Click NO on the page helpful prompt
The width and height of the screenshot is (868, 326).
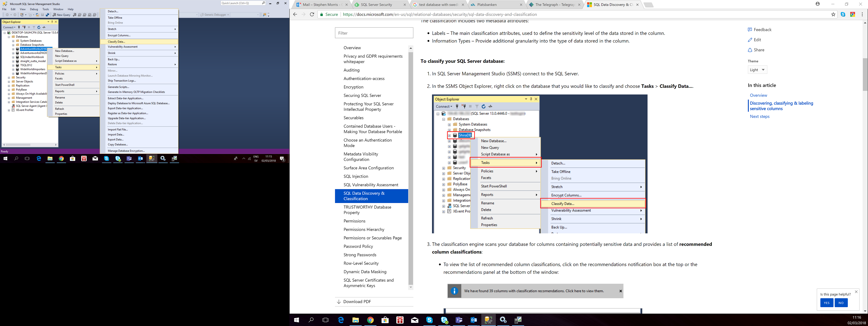coord(841,303)
